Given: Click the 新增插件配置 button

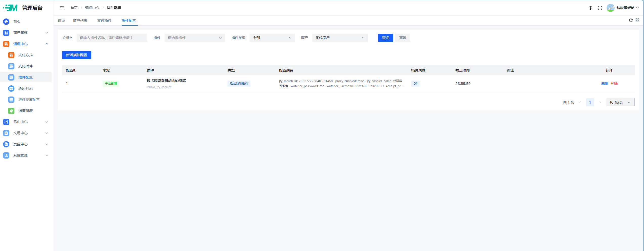Looking at the screenshot, I should [x=77, y=55].
